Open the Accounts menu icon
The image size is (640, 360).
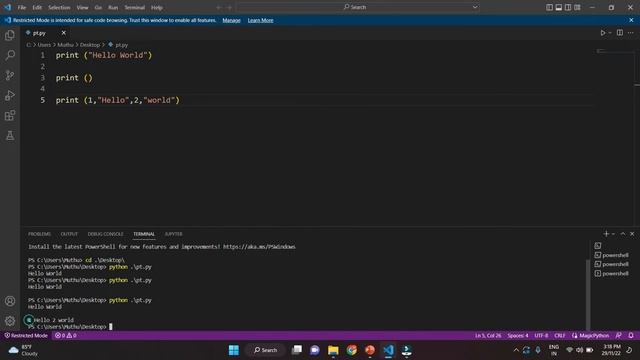click(10, 301)
